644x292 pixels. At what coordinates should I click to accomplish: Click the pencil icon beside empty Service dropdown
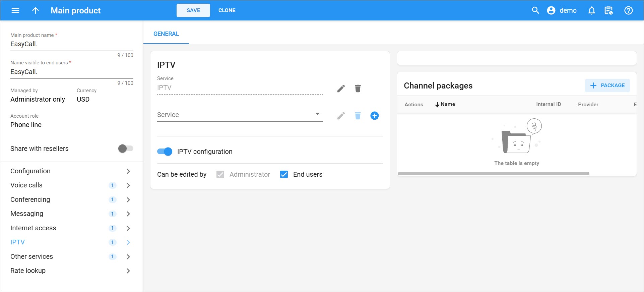pyautogui.click(x=341, y=116)
